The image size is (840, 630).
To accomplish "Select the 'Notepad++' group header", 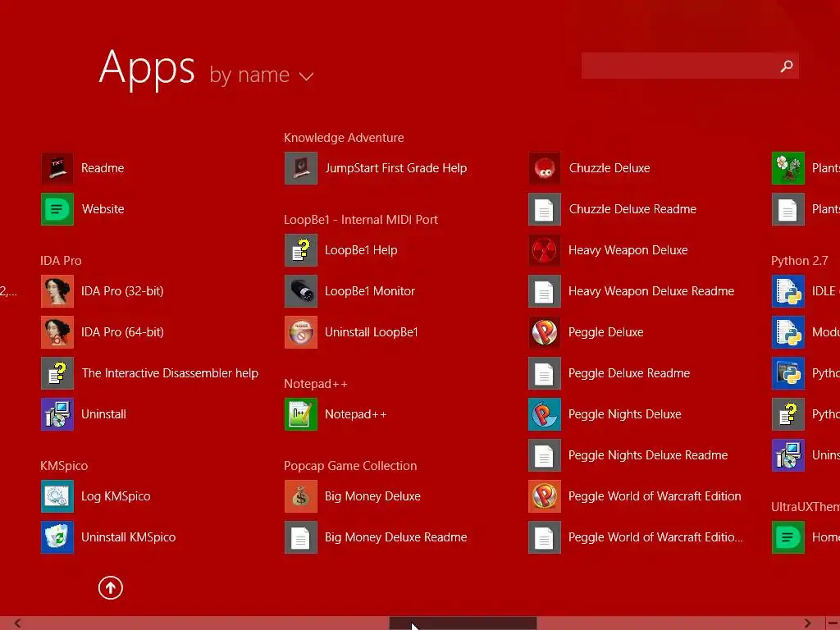I will [x=316, y=384].
